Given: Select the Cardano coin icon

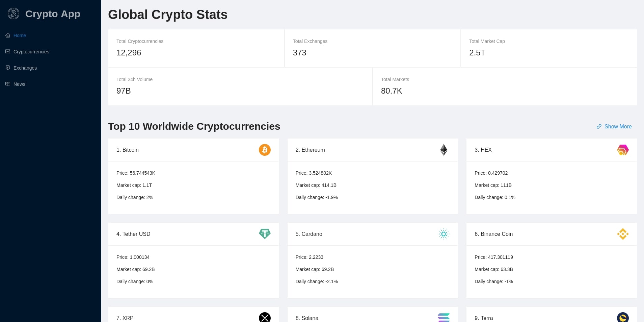Looking at the screenshot, I should click(444, 234).
